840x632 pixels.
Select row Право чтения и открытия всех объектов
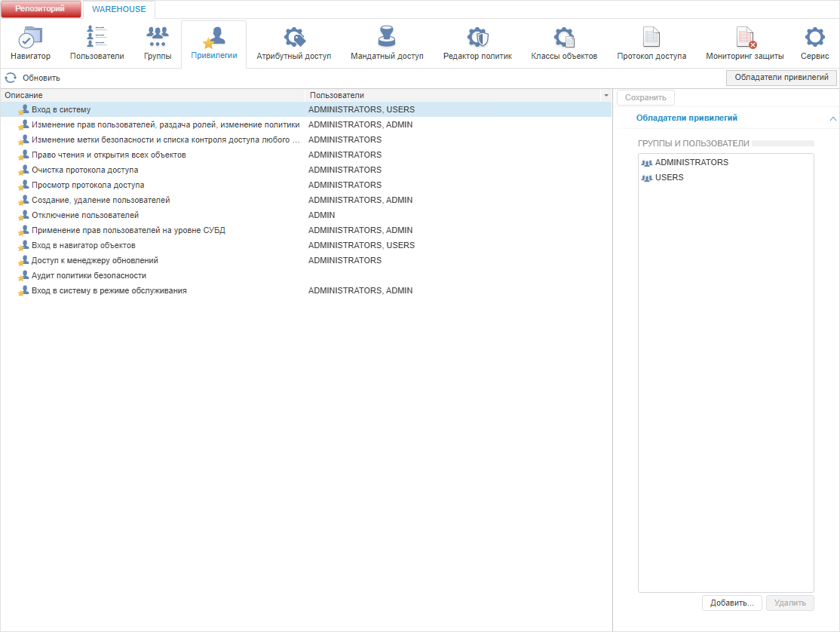click(x=306, y=155)
